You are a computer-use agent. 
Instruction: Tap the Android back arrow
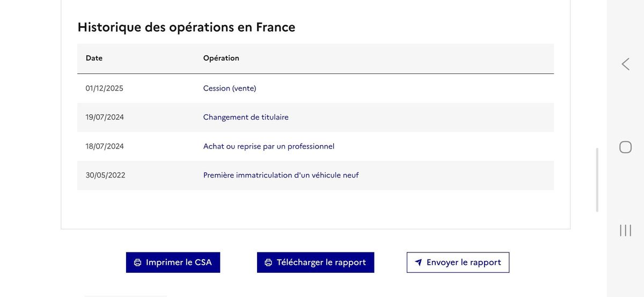[625, 64]
